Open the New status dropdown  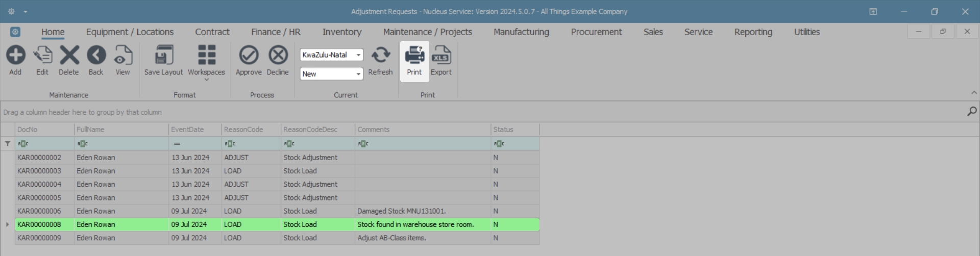tap(358, 74)
